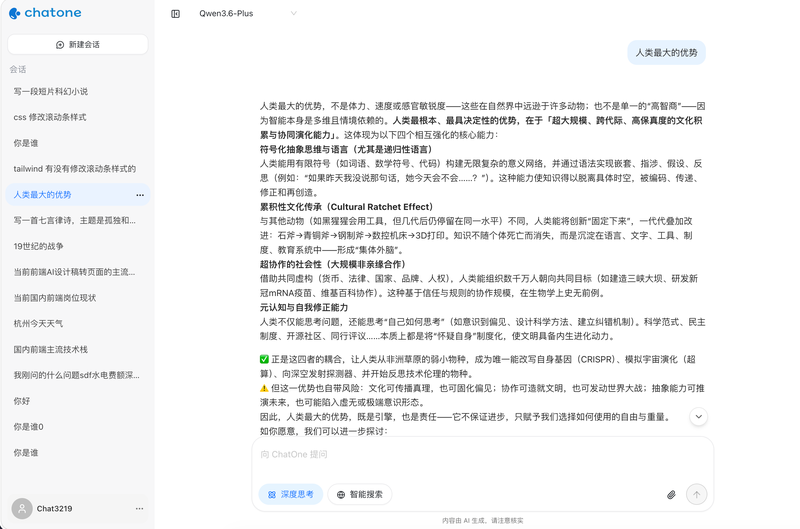Click the 会话 section label

pyautogui.click(x=18, y=69)
